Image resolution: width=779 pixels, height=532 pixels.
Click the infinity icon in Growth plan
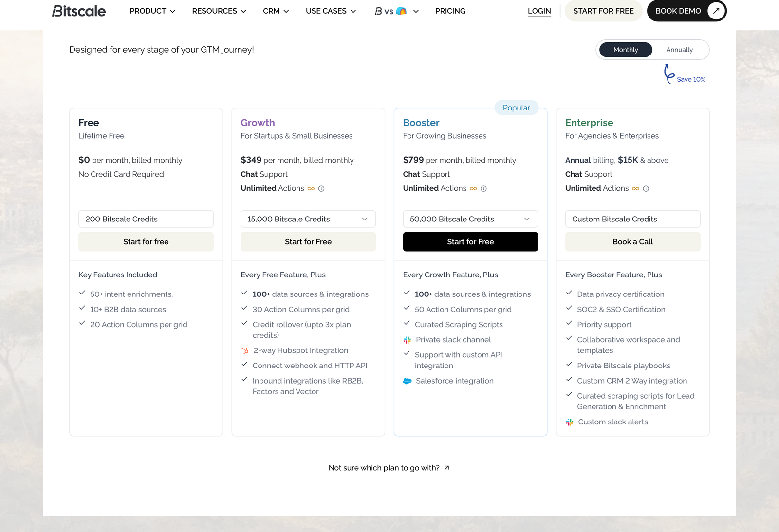[x=311, y=189]
